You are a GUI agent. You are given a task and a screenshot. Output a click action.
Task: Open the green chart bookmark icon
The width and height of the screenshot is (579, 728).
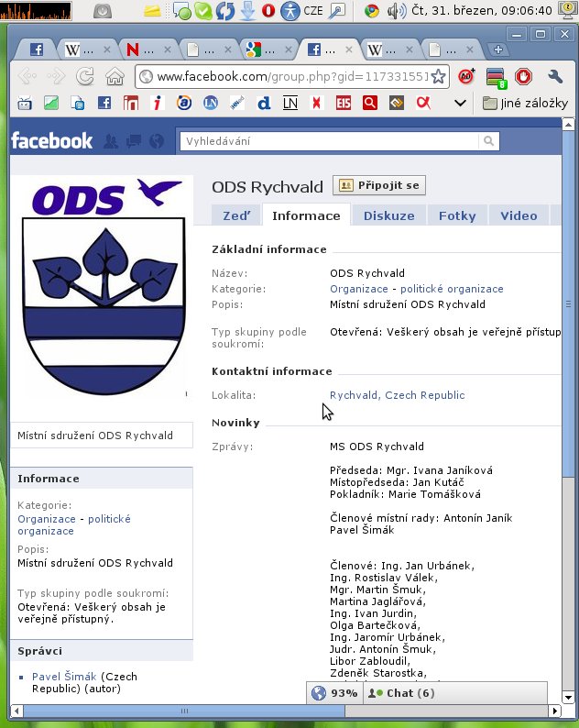click(x=51, y=103)
